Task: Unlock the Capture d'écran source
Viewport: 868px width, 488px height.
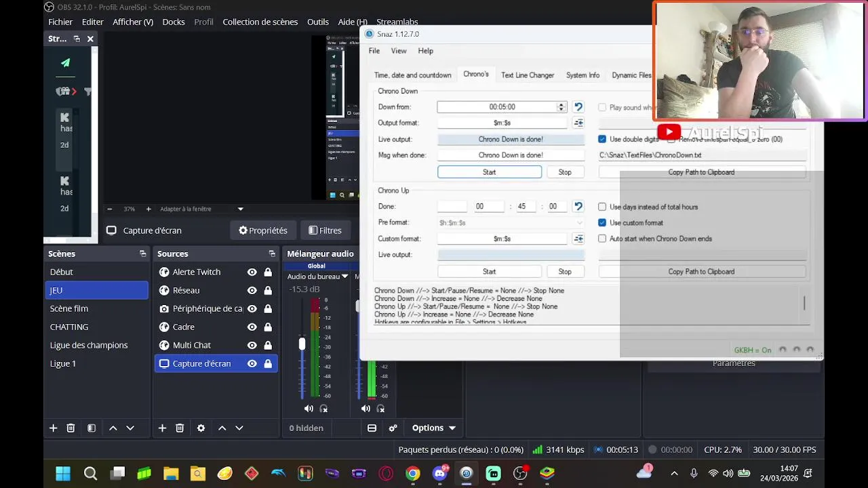Action: [268, 363]
